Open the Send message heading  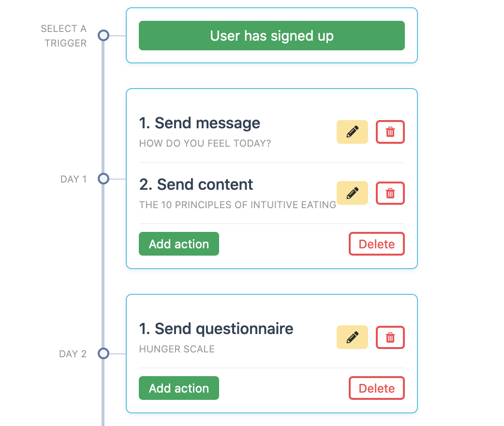[199, 123]
